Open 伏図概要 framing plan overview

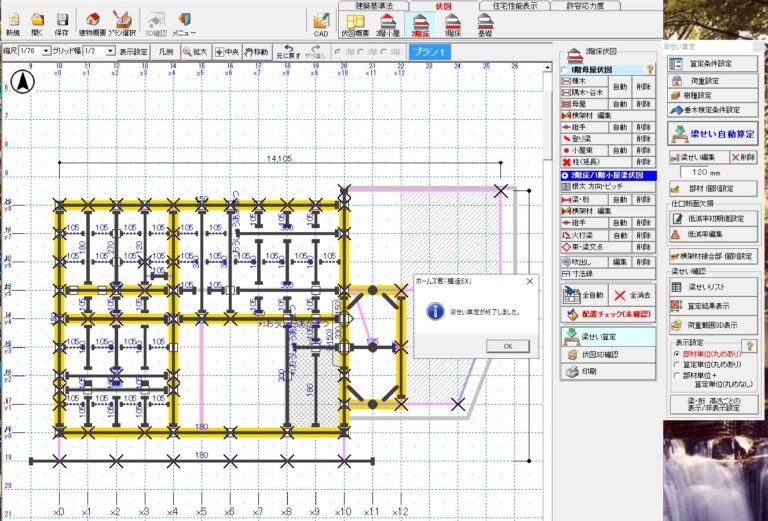355,25
